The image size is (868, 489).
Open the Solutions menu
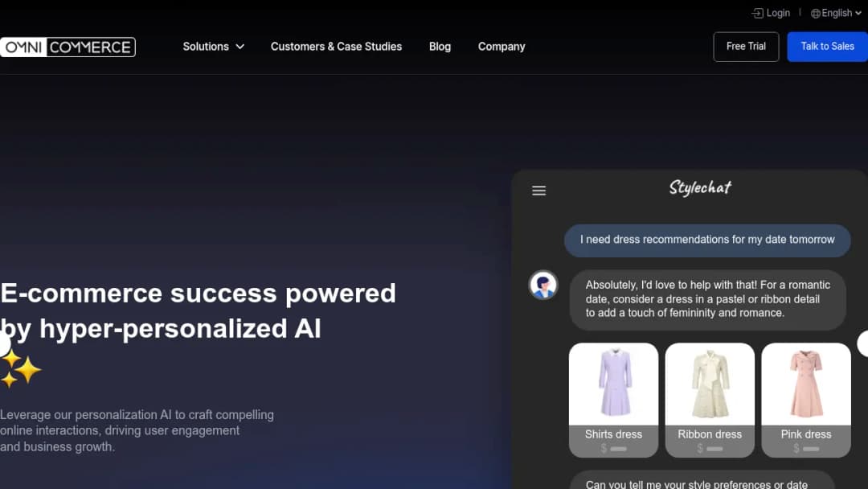pos(213,47)
